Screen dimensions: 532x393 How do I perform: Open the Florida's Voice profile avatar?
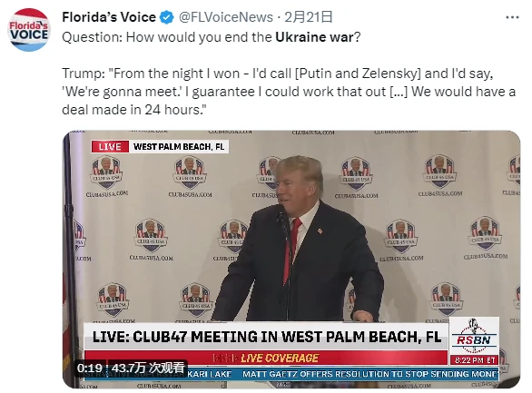[x=29, y=30]
